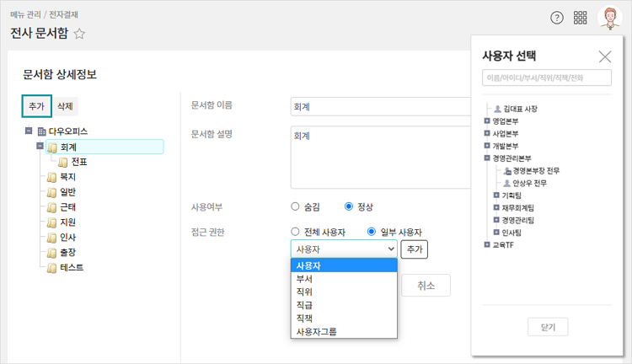Click the 닫기 button in user panel
This screenshot has width=632, height=364.
pyautogui.click(x=547, y=327)
